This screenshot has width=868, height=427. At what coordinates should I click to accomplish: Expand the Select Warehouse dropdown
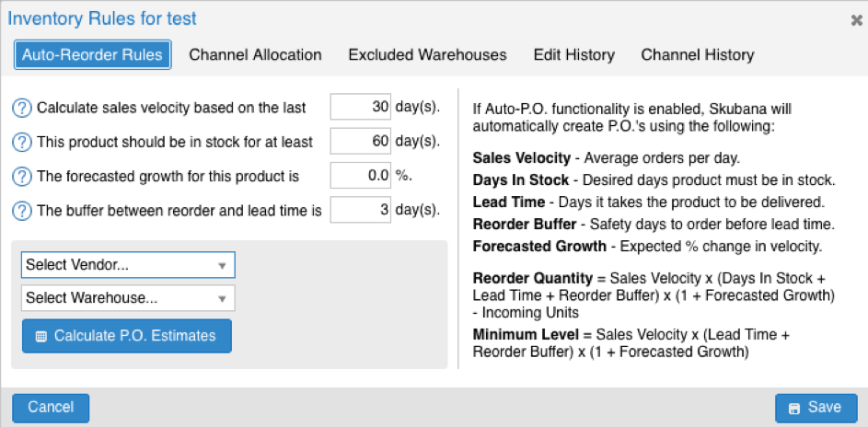coord(128,298)
